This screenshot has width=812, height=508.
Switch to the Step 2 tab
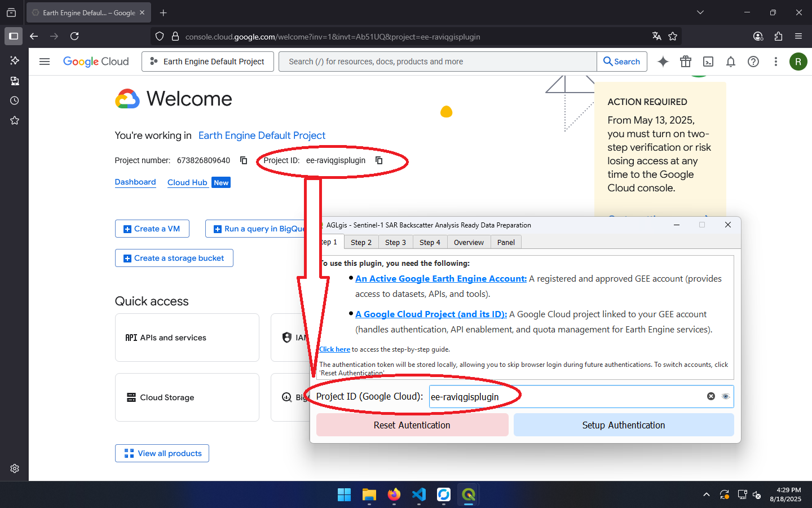361,242
